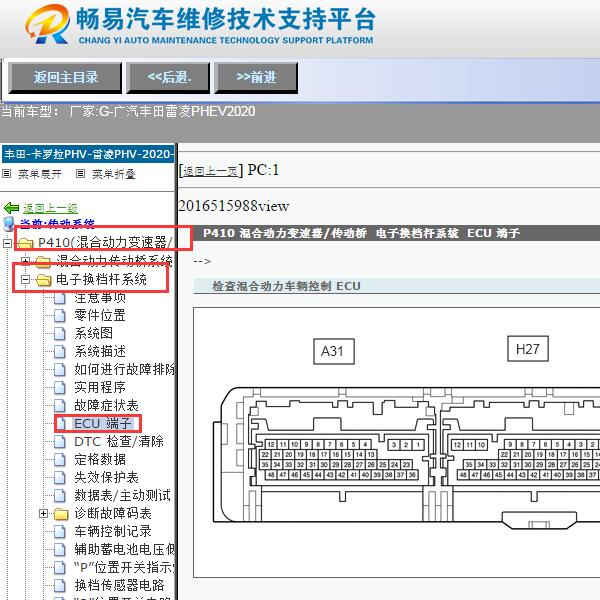Open the 换档传感器电路 page
Viewport: 600px width, 600px height.
click(x=119, y=585)
